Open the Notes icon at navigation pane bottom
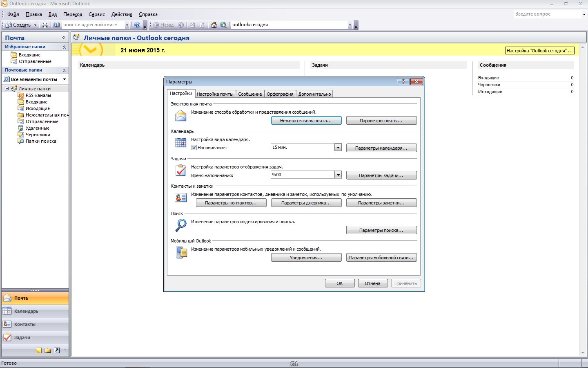 39,350
